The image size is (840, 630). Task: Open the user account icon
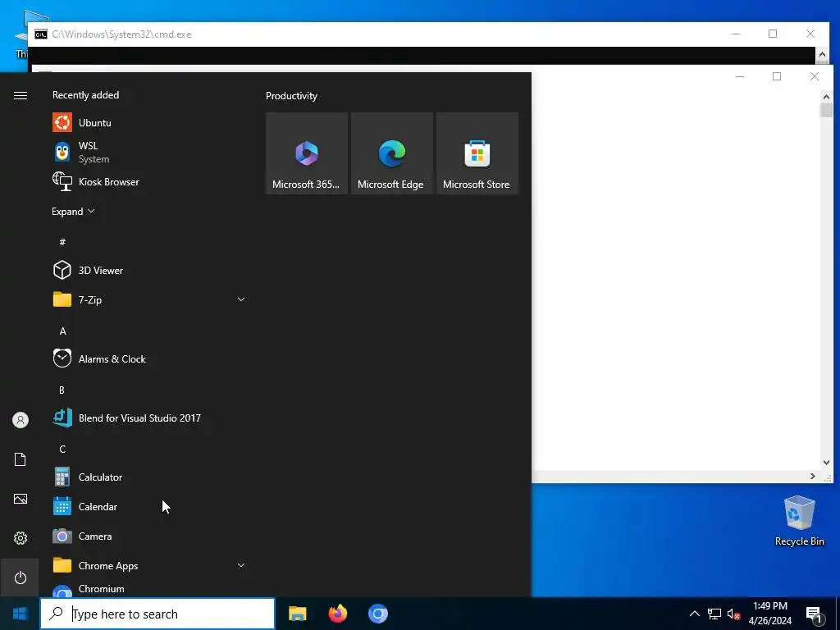(x=21, y=420)
